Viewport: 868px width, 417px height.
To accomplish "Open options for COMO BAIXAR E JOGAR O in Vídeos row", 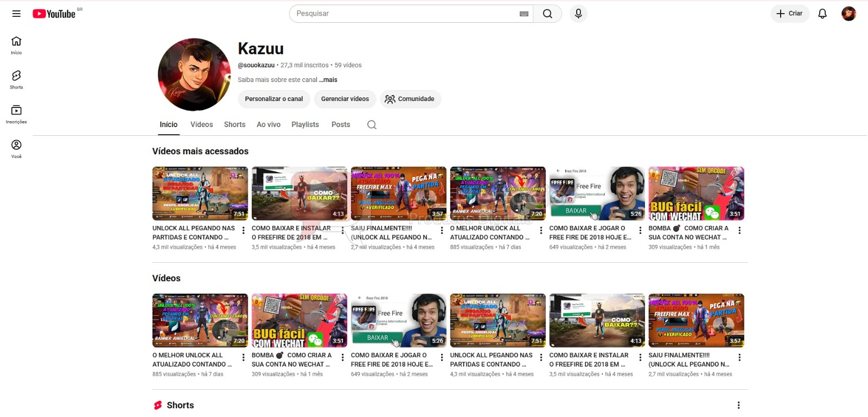I will coord(442,357).
